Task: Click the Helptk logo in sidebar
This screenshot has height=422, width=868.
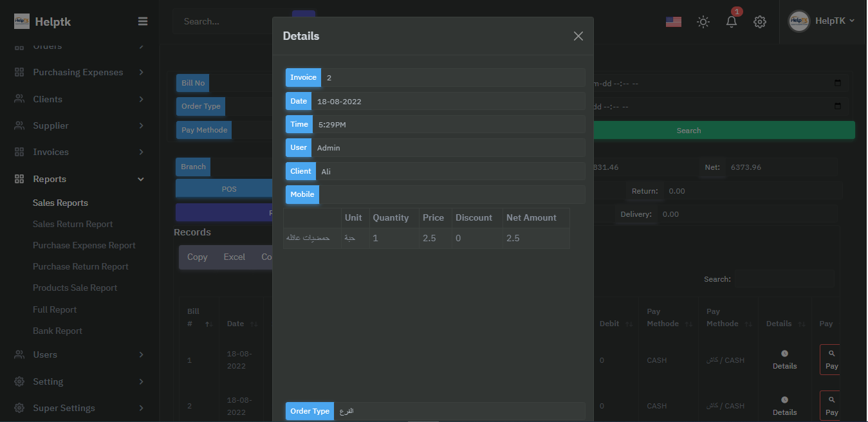Action: point(42,21)
